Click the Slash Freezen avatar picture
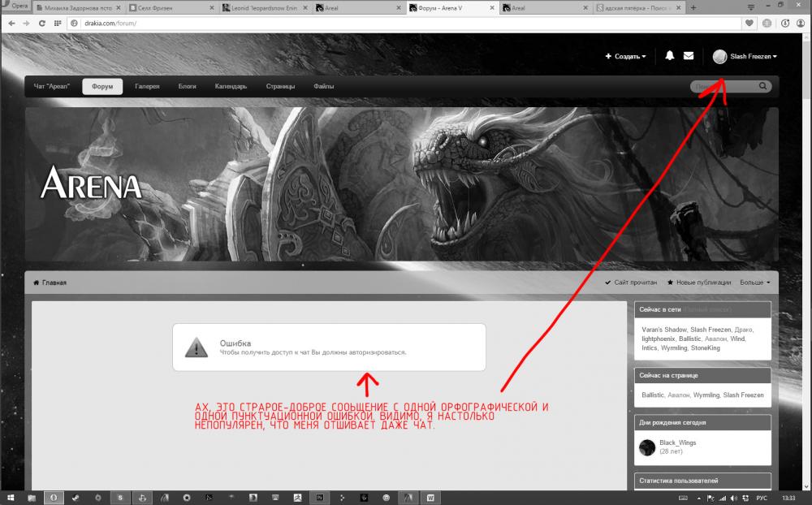This screenshot has width=812, height=505. [x=719, y=57]
